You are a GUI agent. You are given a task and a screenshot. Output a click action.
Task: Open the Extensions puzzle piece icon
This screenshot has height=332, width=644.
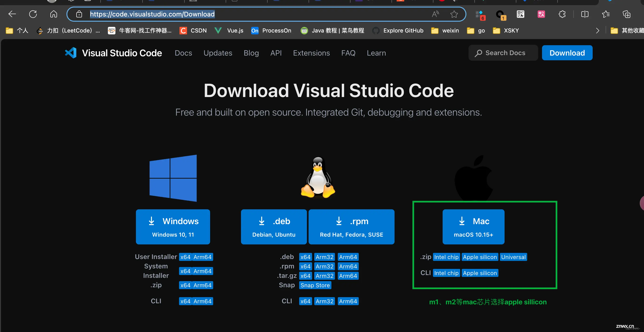point(562,14)
